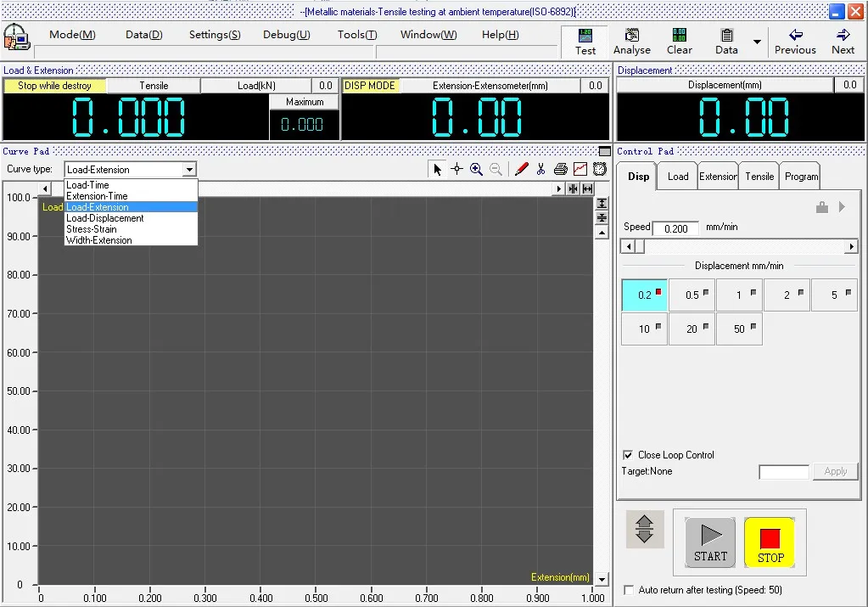Enable Auto return after testing checkbox
The height and width of the screenshot is (607, 868).
629,589
